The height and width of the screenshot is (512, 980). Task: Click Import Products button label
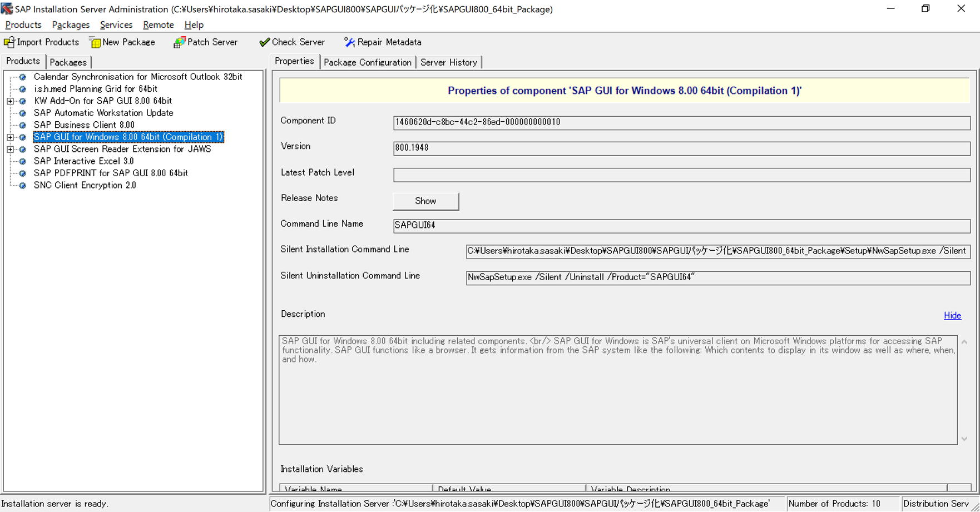click(48, 42)
